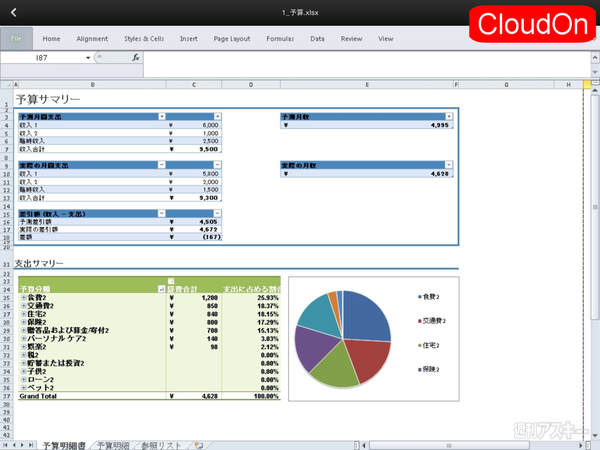Select the 収入合計 9,500 value cell
This screenshot has width=600, height=450.
(194, 149)
